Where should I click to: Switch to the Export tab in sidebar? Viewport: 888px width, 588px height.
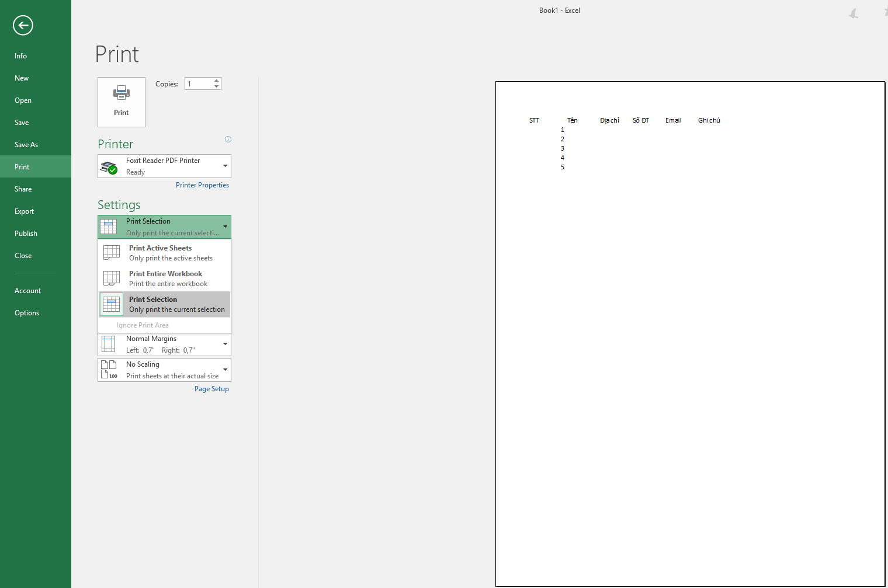25,211
